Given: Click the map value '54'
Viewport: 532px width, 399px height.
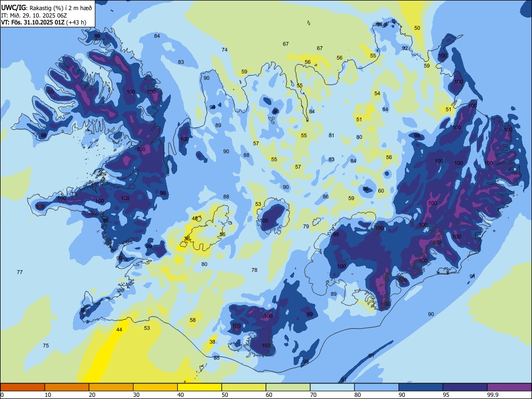Looking at the screenshot, I should (x=377, y=93).
